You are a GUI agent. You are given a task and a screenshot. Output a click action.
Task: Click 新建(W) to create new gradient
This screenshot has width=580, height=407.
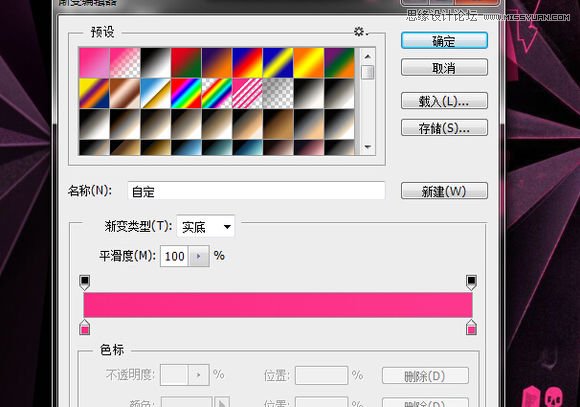[444, 191]
